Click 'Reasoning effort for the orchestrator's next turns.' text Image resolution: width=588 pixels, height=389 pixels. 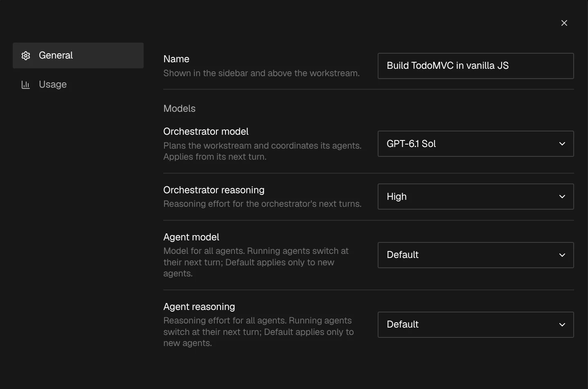(262, 204)
